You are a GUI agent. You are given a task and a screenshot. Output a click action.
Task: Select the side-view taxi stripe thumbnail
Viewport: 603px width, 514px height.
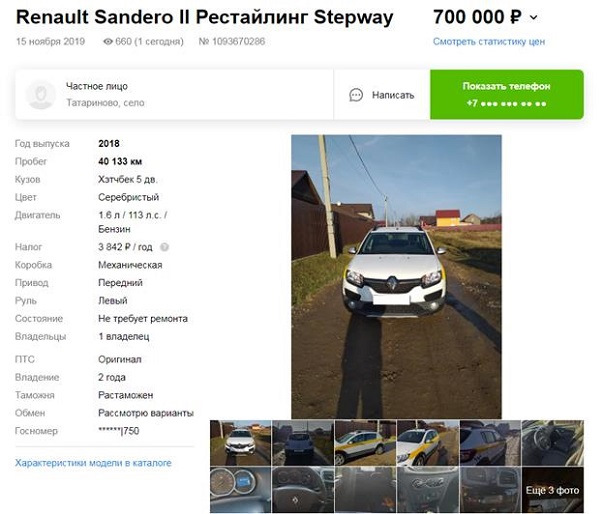(365, 443)
